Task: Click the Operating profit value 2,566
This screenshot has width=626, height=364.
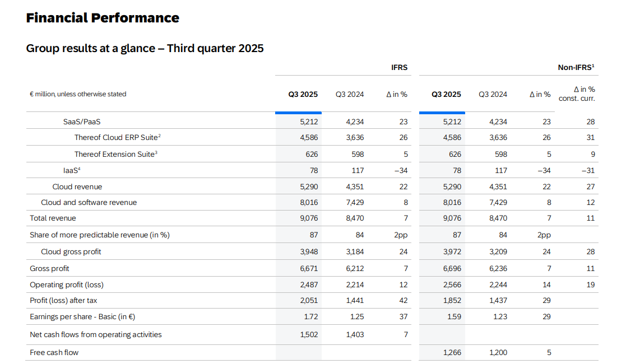Action: tap(452, 284)
